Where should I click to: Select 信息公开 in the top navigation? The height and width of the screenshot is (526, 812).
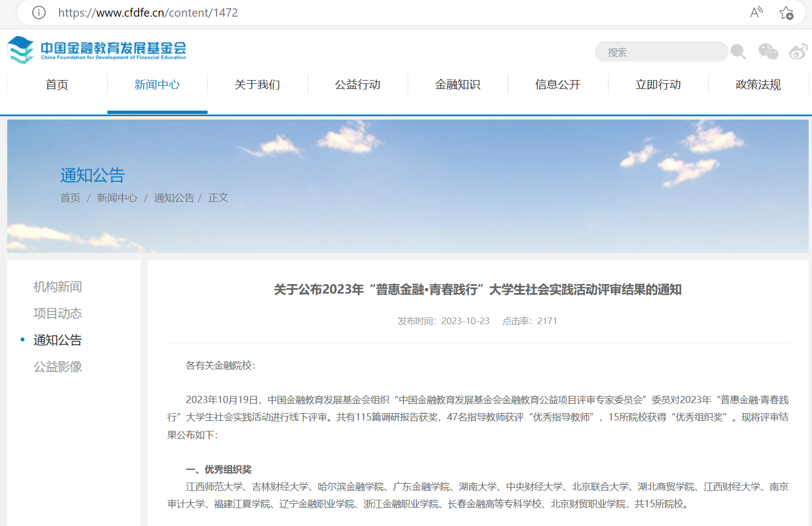click(558, 85)
